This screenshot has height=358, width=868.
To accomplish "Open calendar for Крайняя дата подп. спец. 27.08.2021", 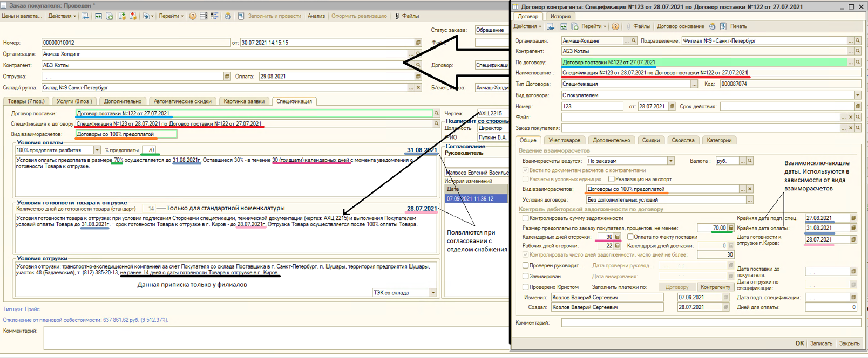I will click(853, 218).
